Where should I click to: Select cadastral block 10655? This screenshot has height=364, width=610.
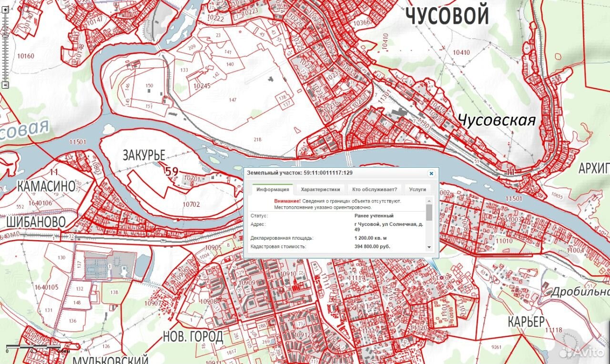[557, 195]
